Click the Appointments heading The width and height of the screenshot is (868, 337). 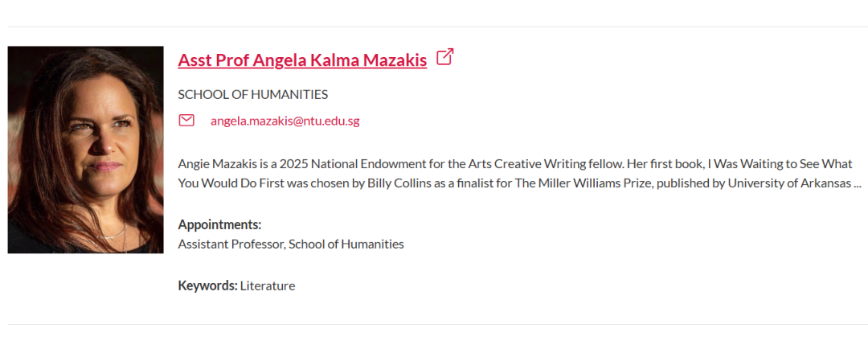[219, 224]
